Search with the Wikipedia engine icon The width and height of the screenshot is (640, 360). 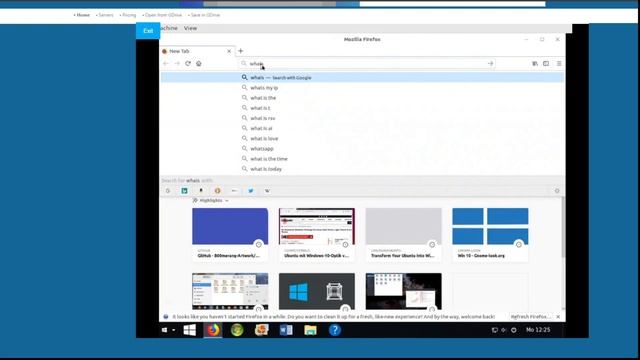pos(267,191)
